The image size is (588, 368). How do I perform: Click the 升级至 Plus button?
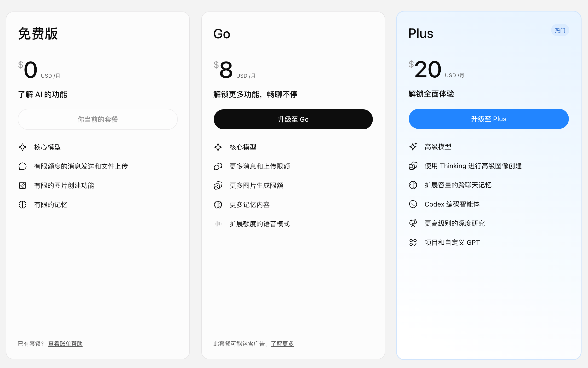(489, 119)
